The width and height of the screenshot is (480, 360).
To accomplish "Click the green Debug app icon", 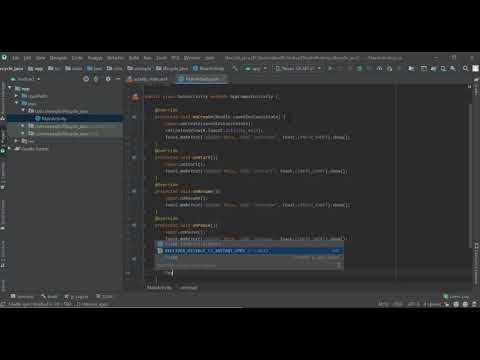I will [x=359, y=68].
